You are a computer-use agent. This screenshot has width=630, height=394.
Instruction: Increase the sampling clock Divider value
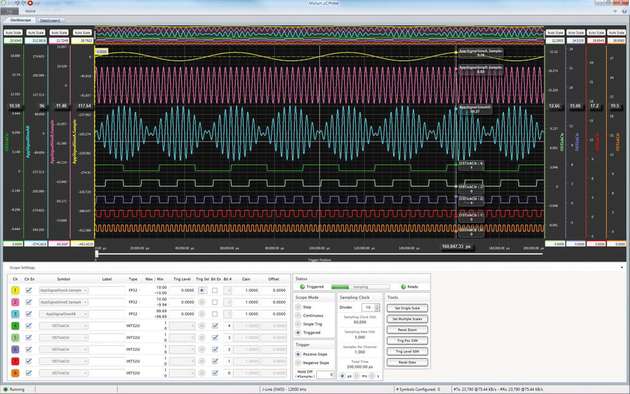tap(377, 306)
